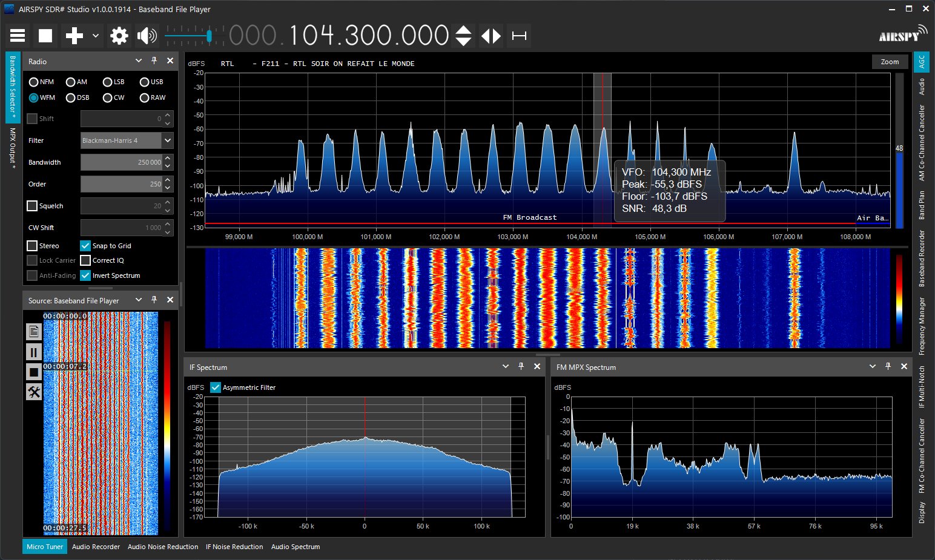Enable the Squelch checkbox
Viewport: 935px width, 560px height.
tap(32, 206)
